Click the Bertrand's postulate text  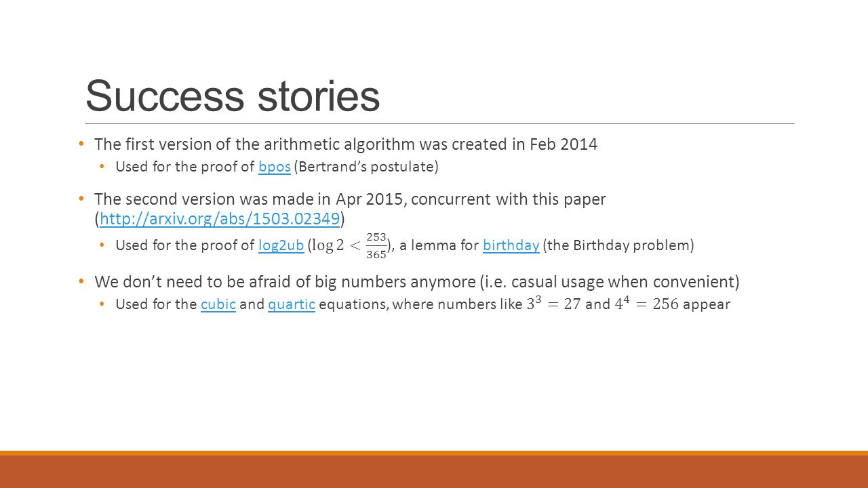coord(366,167)
